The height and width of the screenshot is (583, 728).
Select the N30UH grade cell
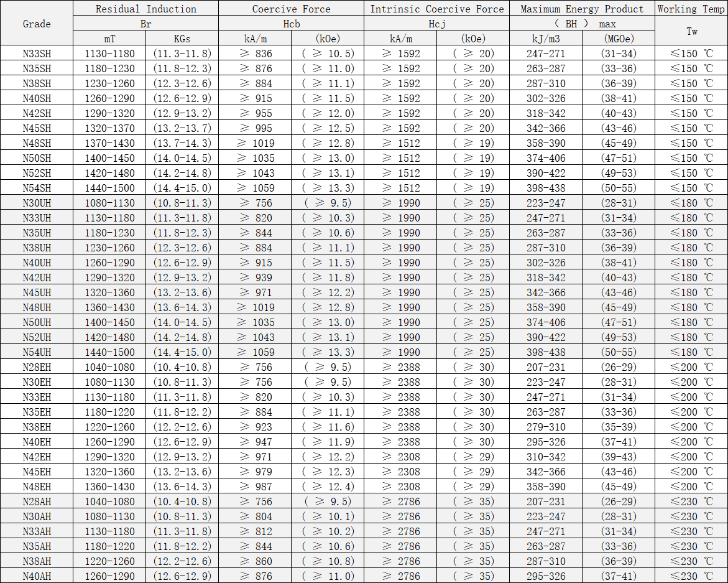coord(37,203)
